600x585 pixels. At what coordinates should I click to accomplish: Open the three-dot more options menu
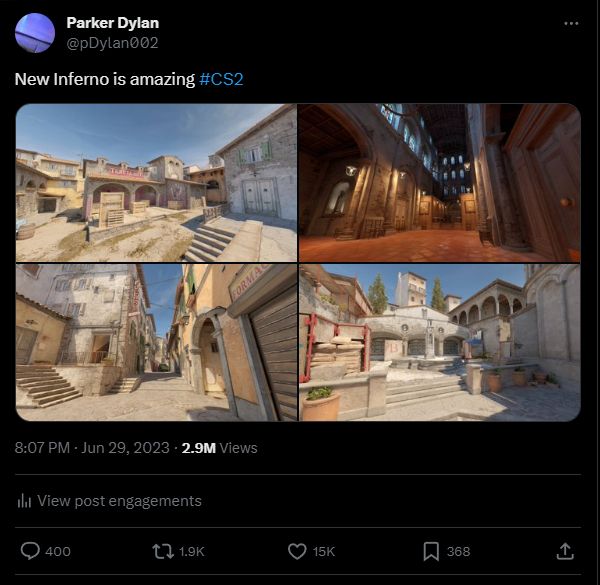pyautogui.click(x=571, y=24)
